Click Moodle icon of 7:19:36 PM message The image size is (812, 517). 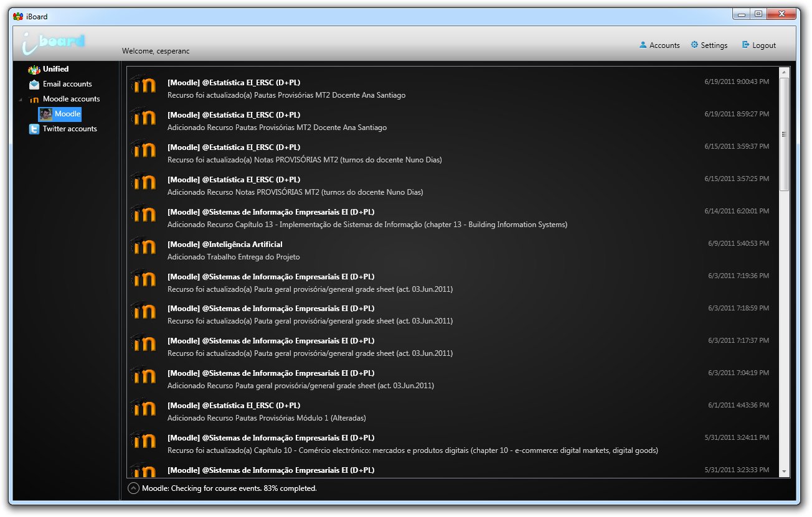pyautogui.click(x=143, y=279)
